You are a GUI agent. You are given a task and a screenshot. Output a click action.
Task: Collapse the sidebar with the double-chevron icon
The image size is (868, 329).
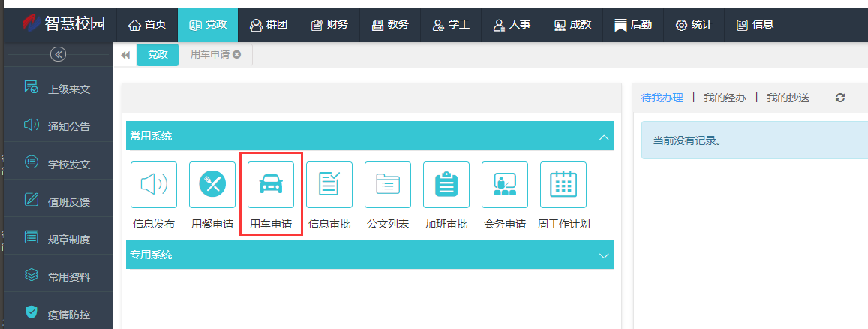[58, 54]
